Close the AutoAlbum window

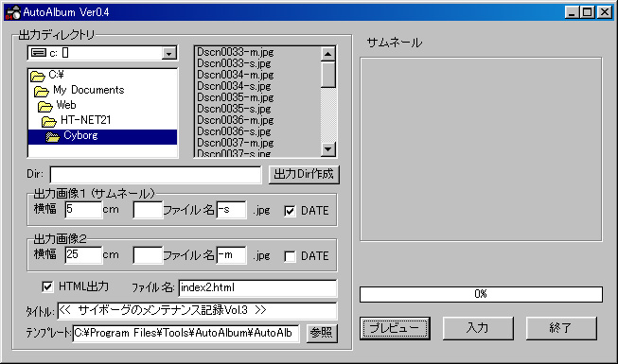(605, 12)
